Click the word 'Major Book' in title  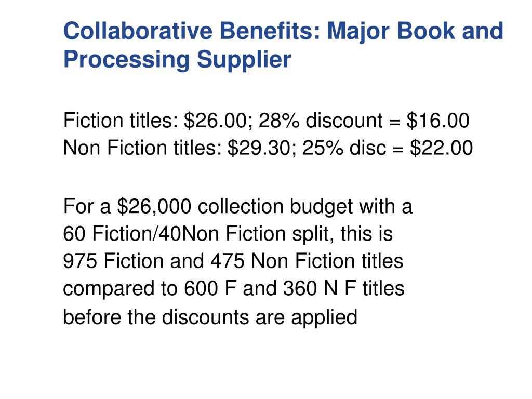391,31
